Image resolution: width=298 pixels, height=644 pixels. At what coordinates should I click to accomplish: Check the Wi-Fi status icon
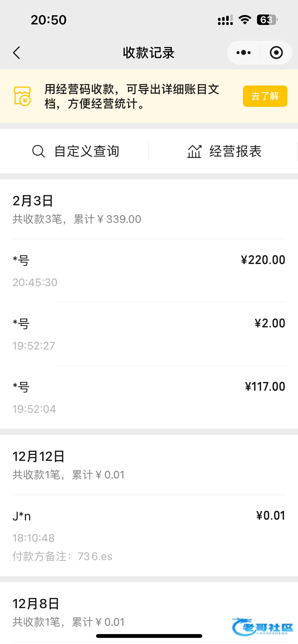[245, 20]
